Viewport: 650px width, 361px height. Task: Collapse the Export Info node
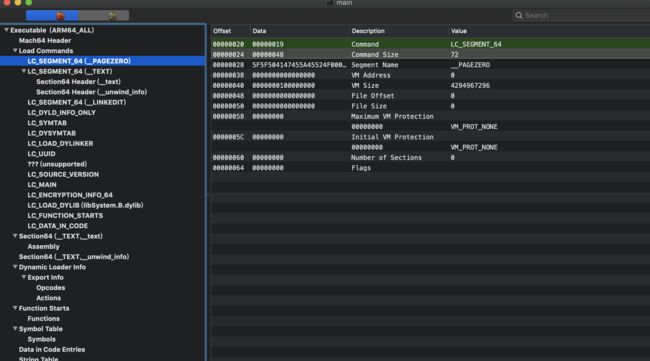pyautogui.click(x=24, y=277)
